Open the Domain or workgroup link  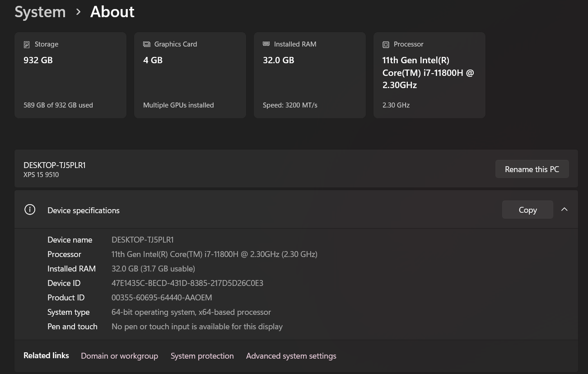[119, 356]
